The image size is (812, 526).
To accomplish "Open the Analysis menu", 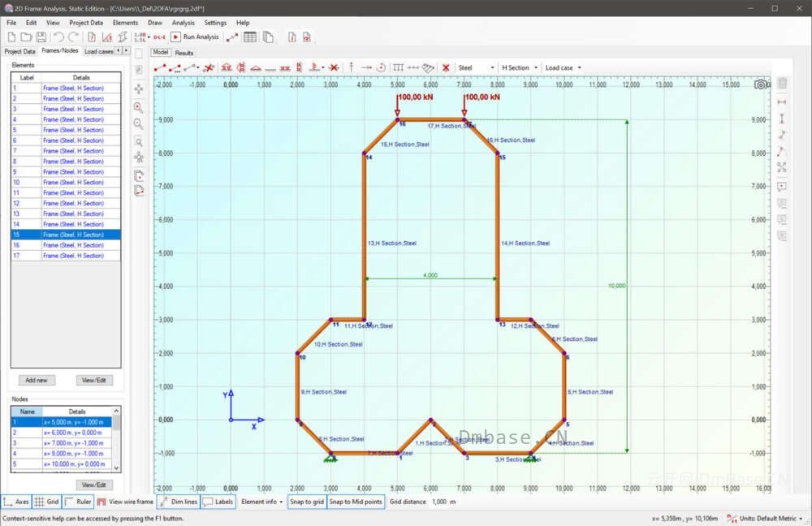I will click(184, 23).
